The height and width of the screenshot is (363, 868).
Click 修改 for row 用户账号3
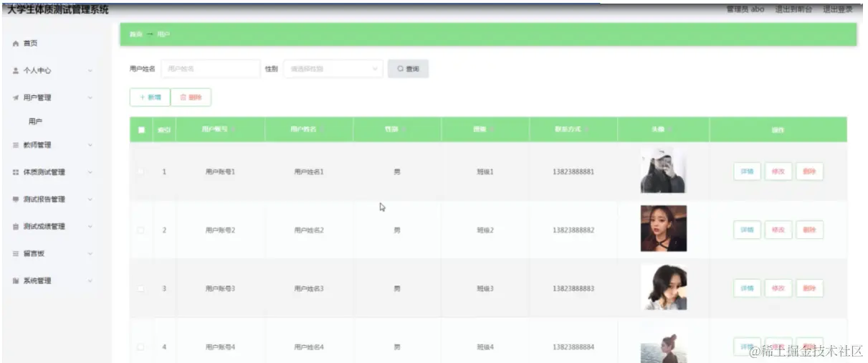(x=778, y=288)
